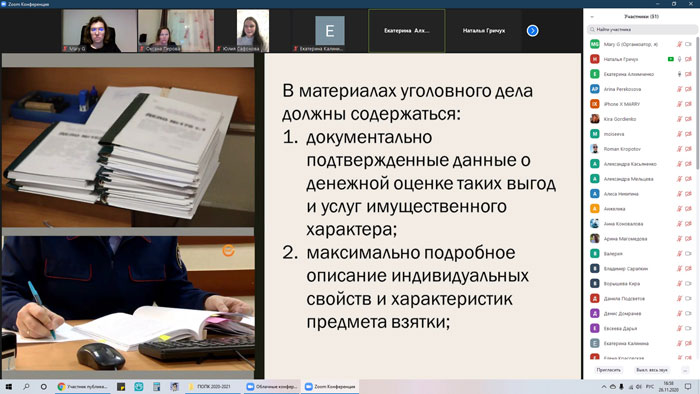Click muted microphone icon beside Arina Perekosova

(679, 89)
